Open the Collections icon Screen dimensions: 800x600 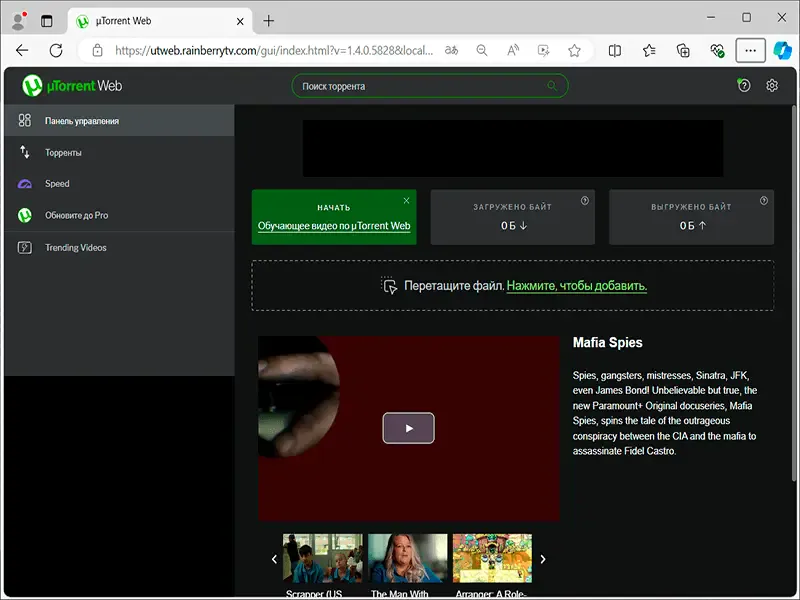pos(683,50)
